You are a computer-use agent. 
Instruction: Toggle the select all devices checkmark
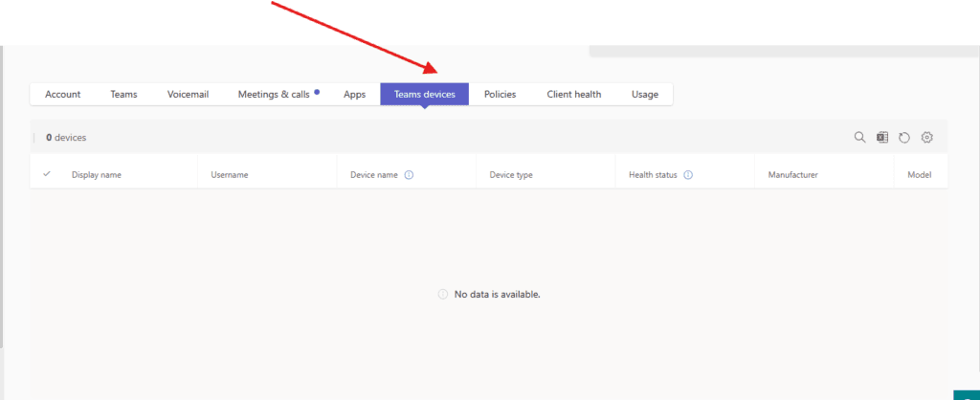point(47,175)
